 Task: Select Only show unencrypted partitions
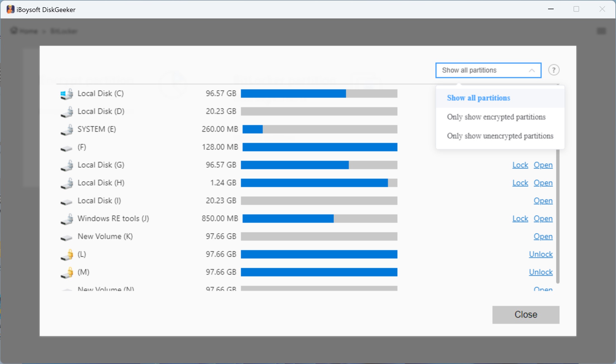(x=500, y=136)
